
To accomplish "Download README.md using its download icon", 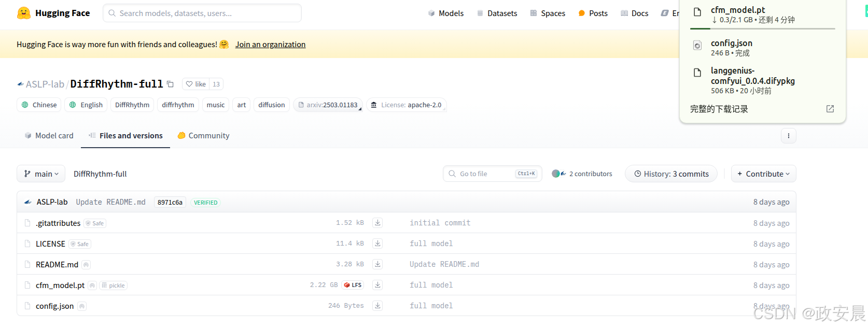I will [378, 264].
